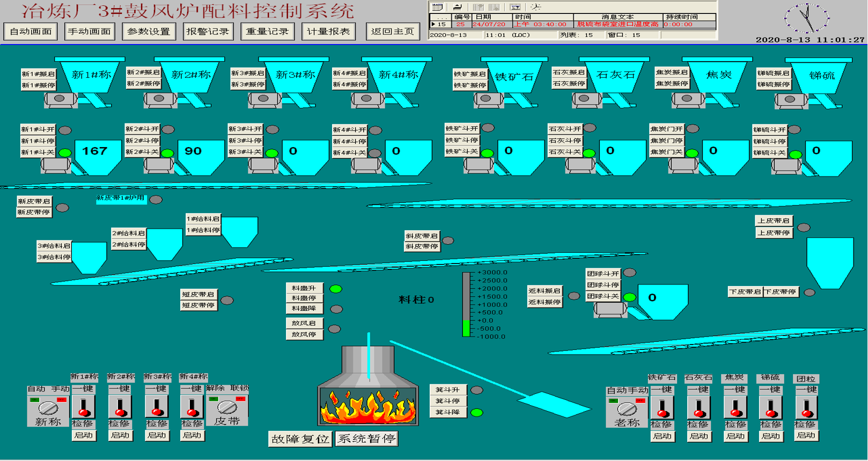Toggle the 新称 auto/manual rotary switch
Image resolution: width=868 pixels, height=461 pixels.
point(48,407)
